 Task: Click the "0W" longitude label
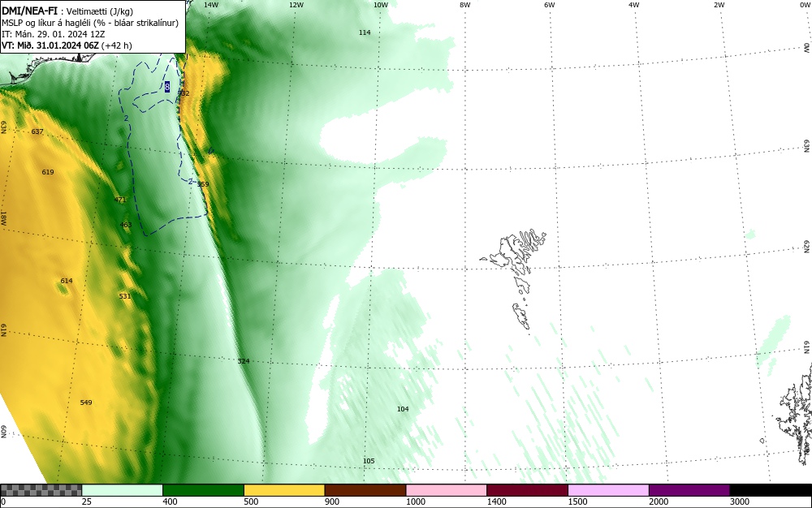tap(804, 5)
